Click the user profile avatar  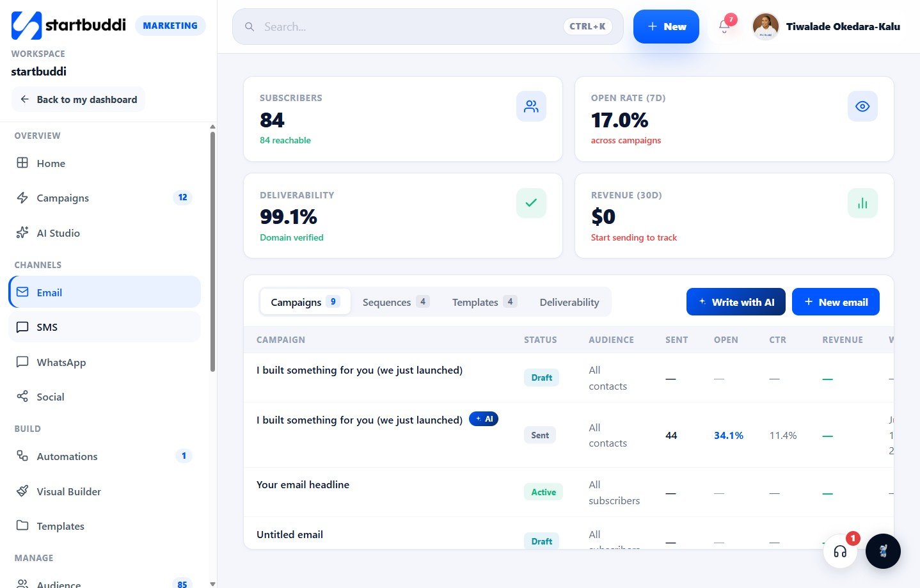pyautogui.click(x=766, y=26)
